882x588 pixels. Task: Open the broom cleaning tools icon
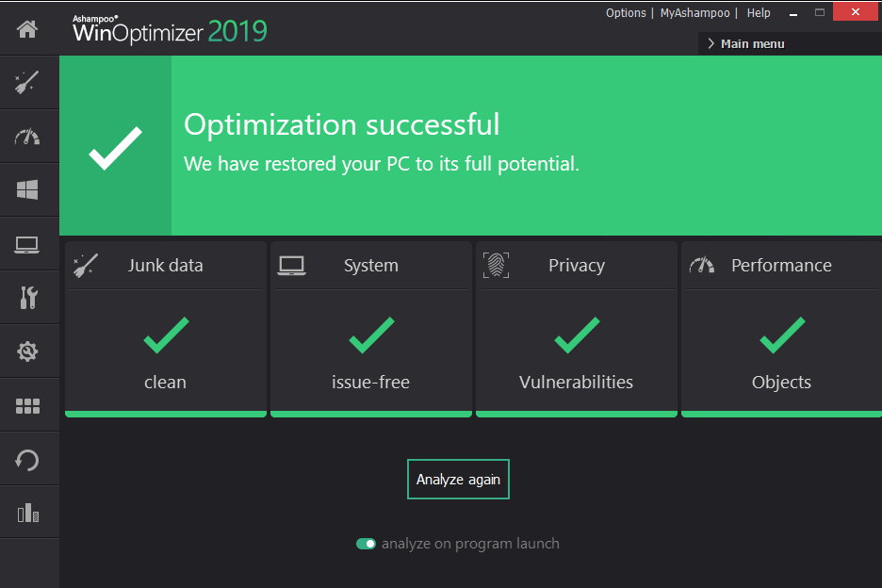(x=27, y=83)
